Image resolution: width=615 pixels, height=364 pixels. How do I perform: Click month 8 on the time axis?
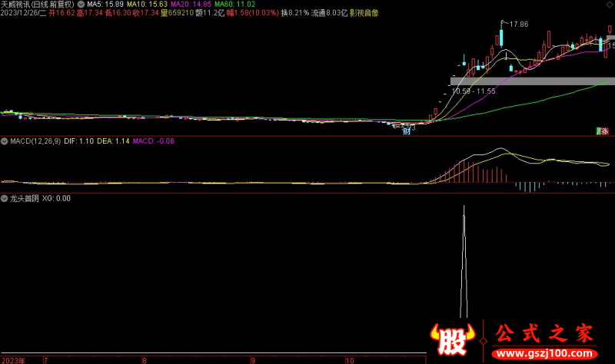(x=145, y=360)
